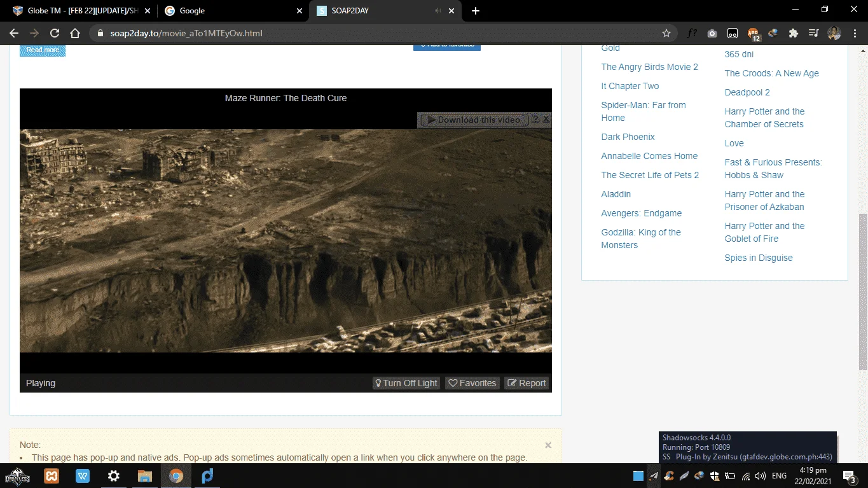Open Harry Potter and the Prisoner of Azkaban

(764, 200)
